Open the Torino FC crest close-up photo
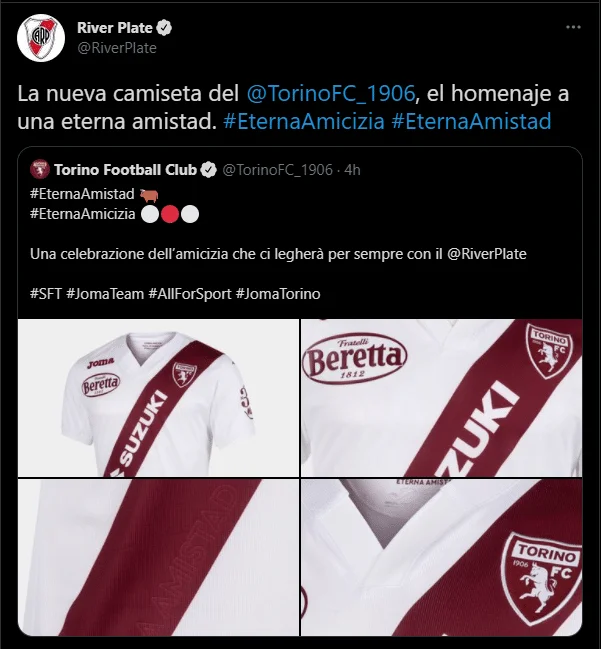Viewport: 601px width, 649px height. coord(441,558)
